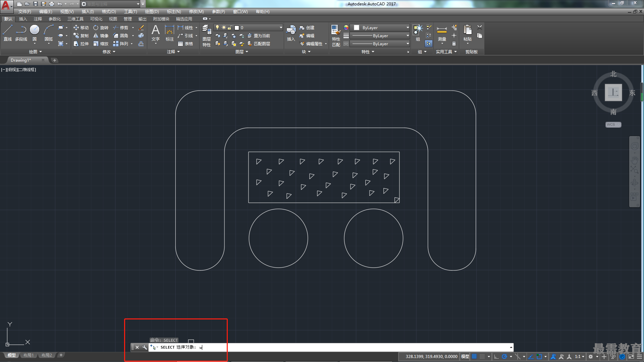Screen dimensions: 644x362
Task: Click the Table (表格) tool
Action: point(185,44)
